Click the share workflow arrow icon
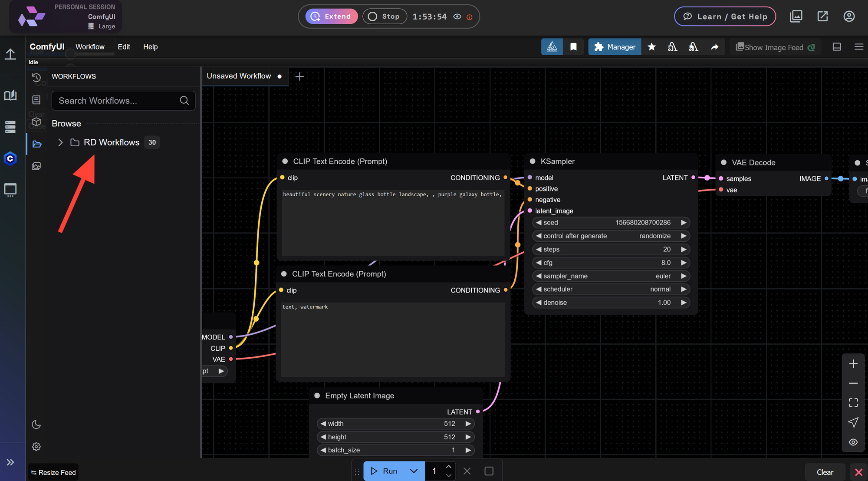 (714, 46)
